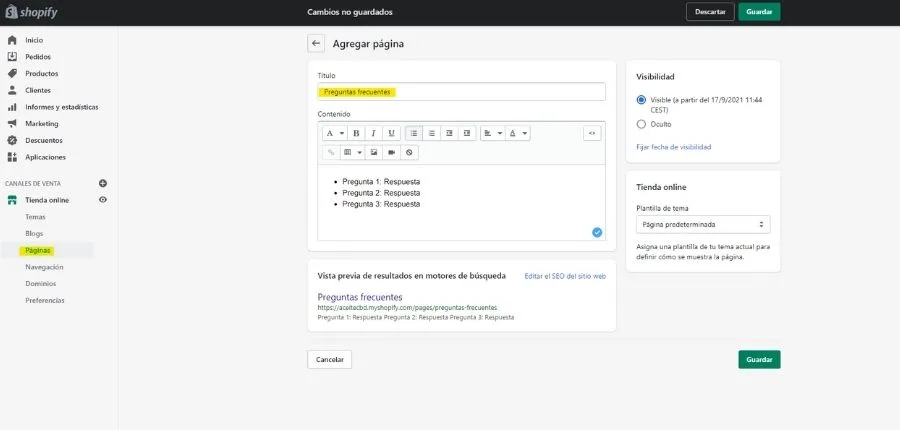Insert a video with the camera icon
The height and width of the screenshot is (430, 900).
391,153
